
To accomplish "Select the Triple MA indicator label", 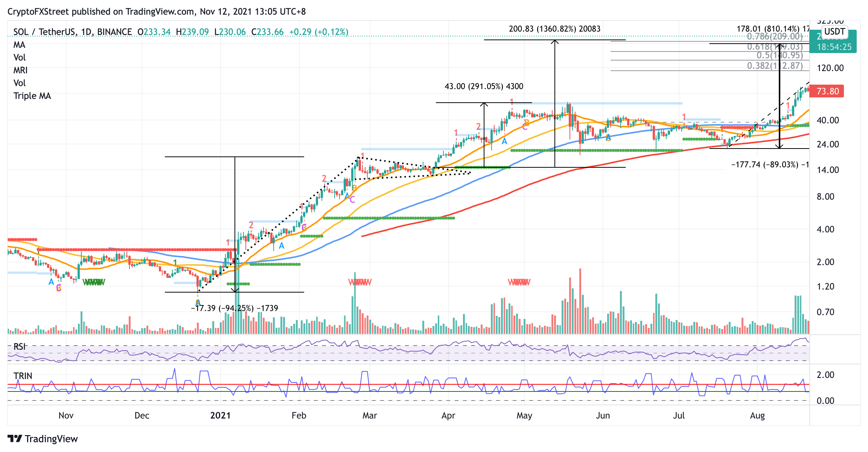I will coord(32,96).
